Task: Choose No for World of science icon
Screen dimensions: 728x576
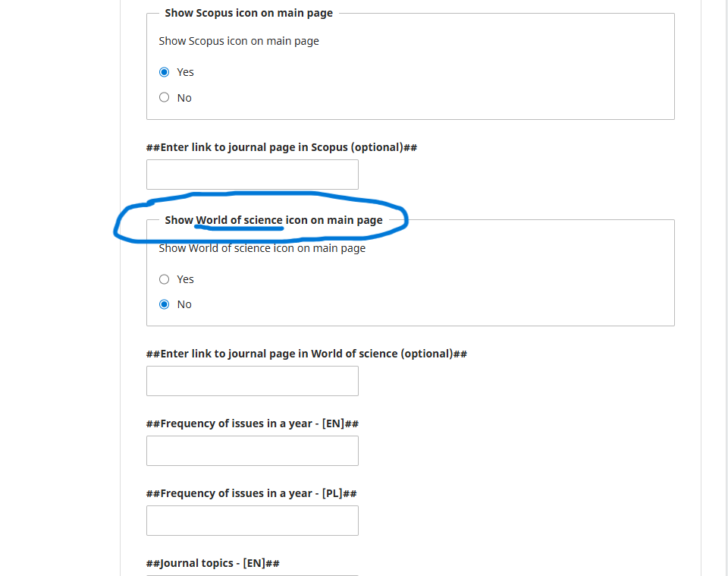Action: coord(165,304)
